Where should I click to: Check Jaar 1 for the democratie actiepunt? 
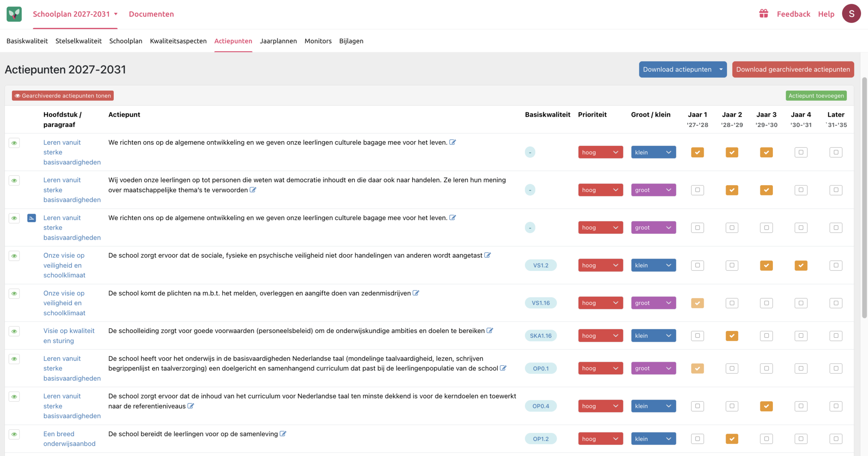pos(697,190)
